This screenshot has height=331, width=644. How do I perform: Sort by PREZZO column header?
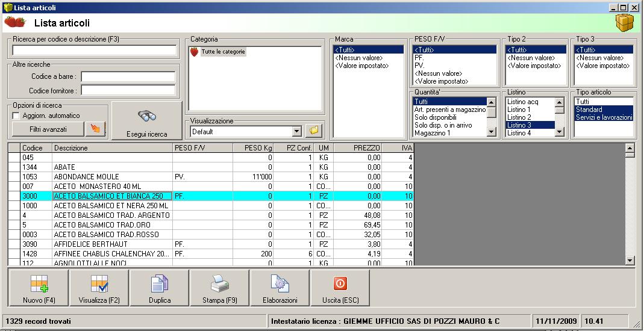coord(358,147)
